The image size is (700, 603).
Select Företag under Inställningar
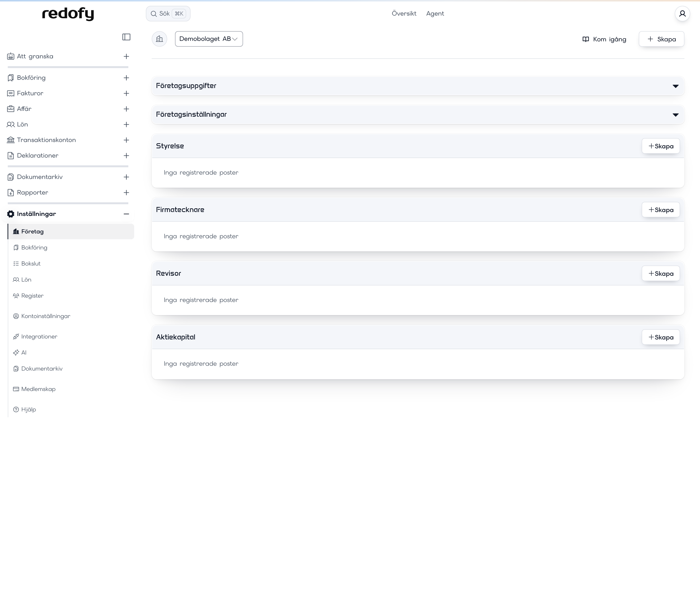click(x=71, y=231)
